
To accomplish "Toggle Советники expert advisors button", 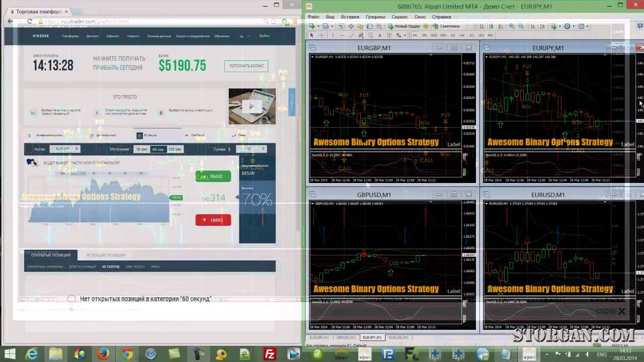I will (446, 26).
